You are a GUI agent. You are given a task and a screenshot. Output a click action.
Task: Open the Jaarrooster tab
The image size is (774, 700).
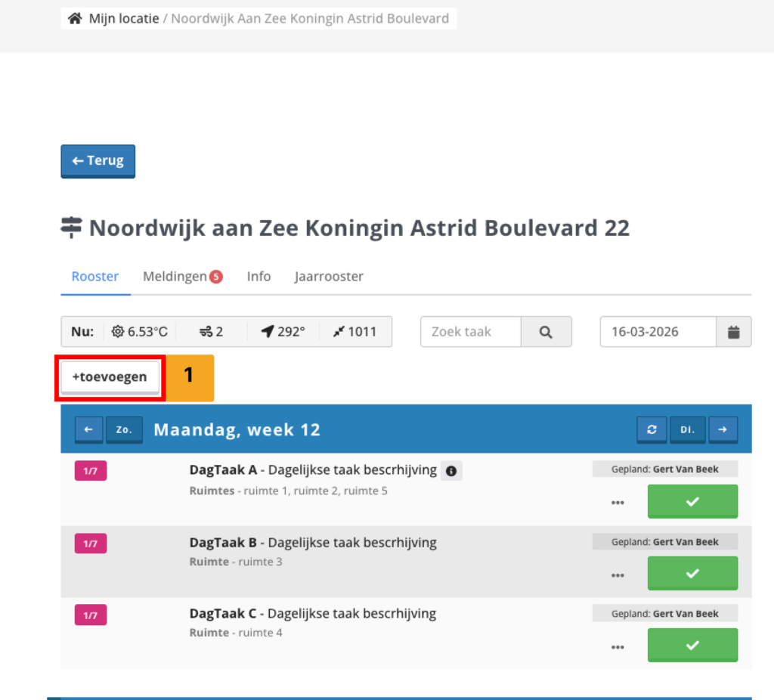329,277
